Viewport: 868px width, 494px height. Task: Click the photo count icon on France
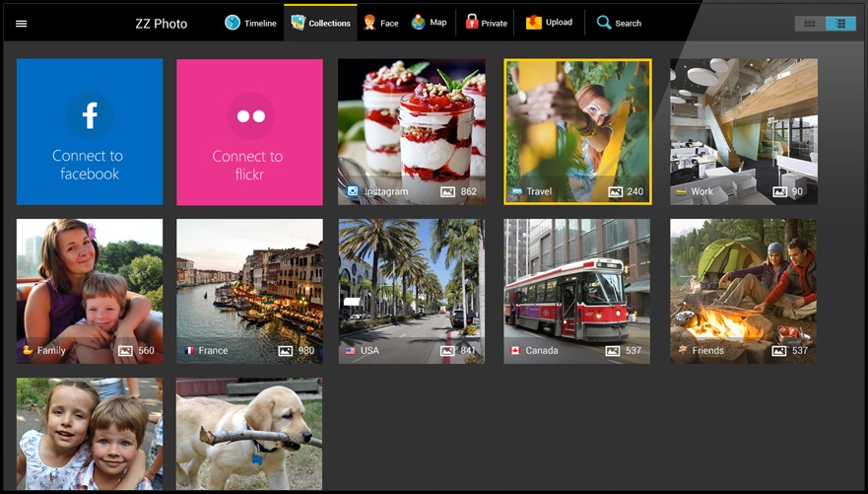[x=285, y=351]
